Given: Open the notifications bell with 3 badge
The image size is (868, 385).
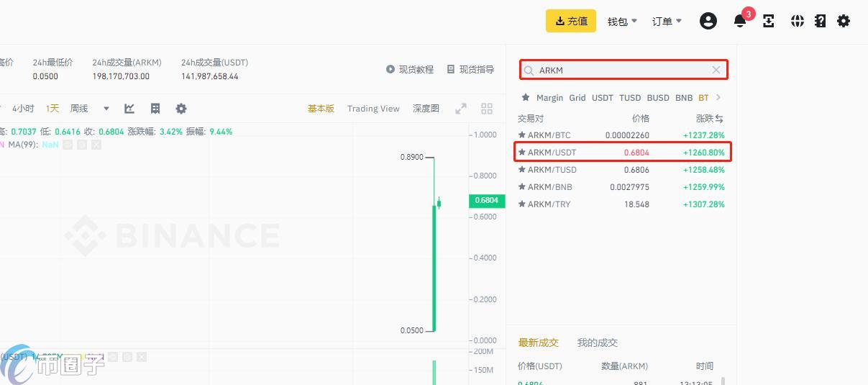Looking at the screenshot, I should tap(741, 20).
